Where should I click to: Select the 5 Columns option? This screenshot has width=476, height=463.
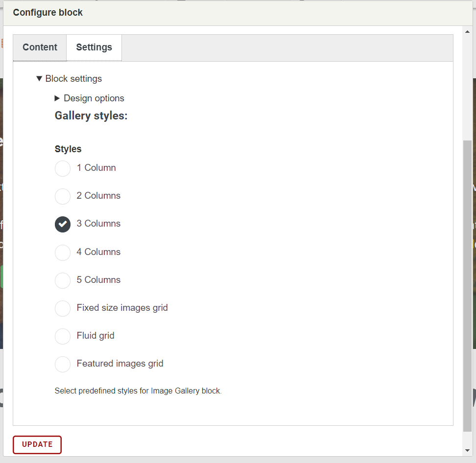pyautogui.click(x=63, y=280)
